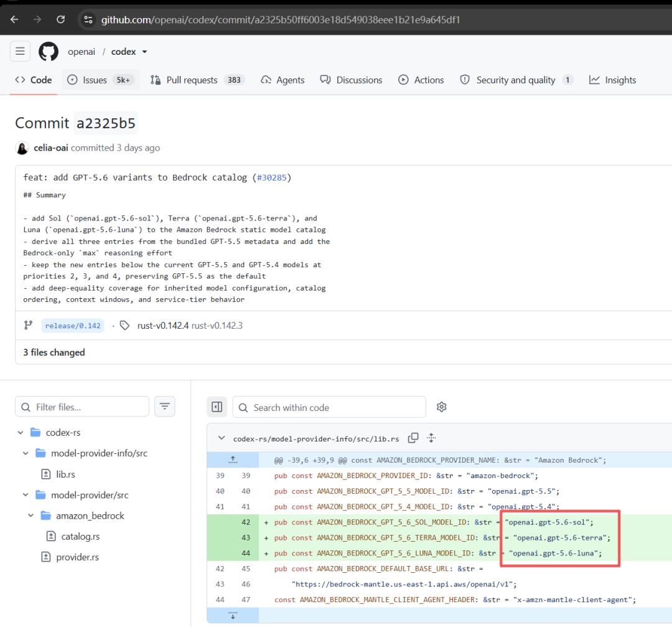Open site information icon in address bar
The image size is (672, 627).
[88, 20]
